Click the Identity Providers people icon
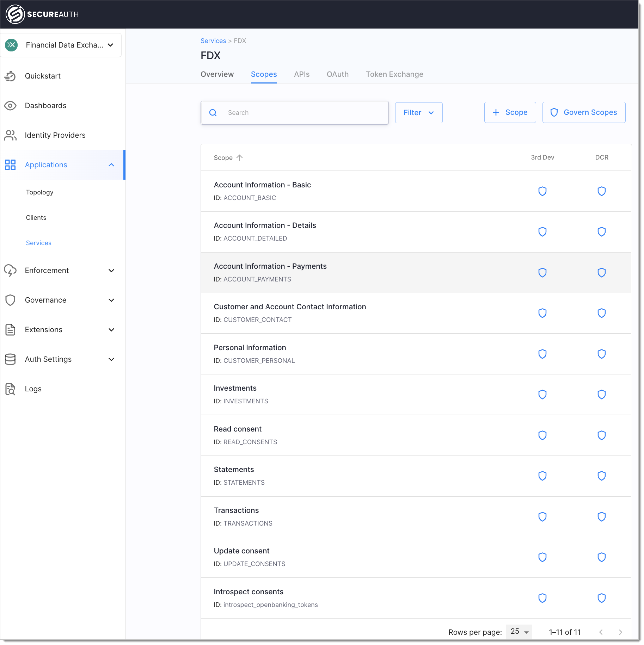 click(x=10, y=135)
